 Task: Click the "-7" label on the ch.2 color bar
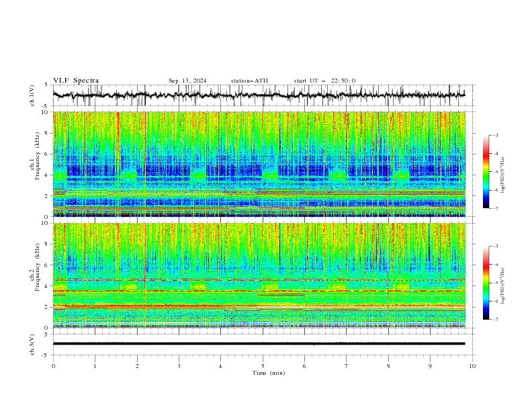click(496, 319)
